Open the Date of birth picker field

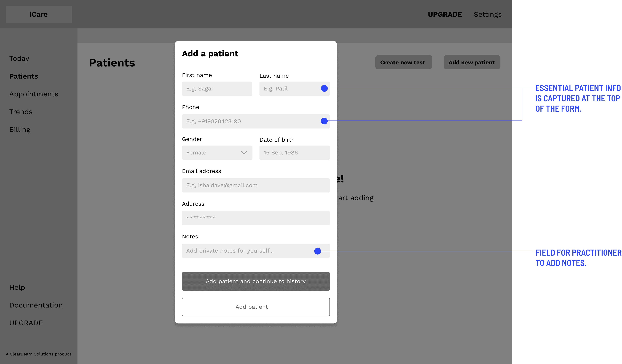[294, 152]
